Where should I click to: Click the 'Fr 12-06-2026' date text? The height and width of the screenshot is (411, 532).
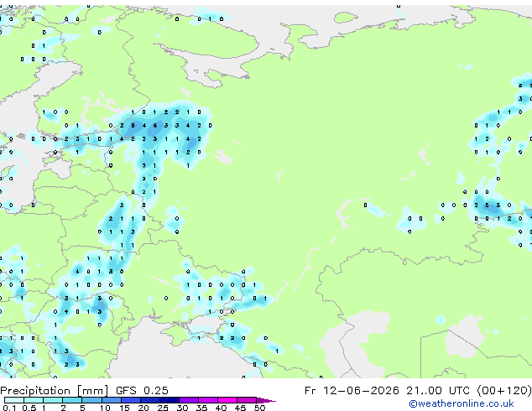click(x=352, y=391)
